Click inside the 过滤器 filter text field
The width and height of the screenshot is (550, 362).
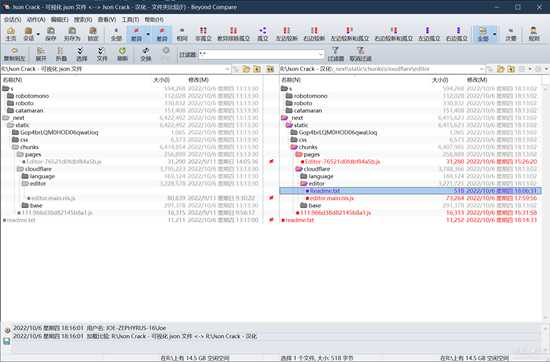(259, 54)
